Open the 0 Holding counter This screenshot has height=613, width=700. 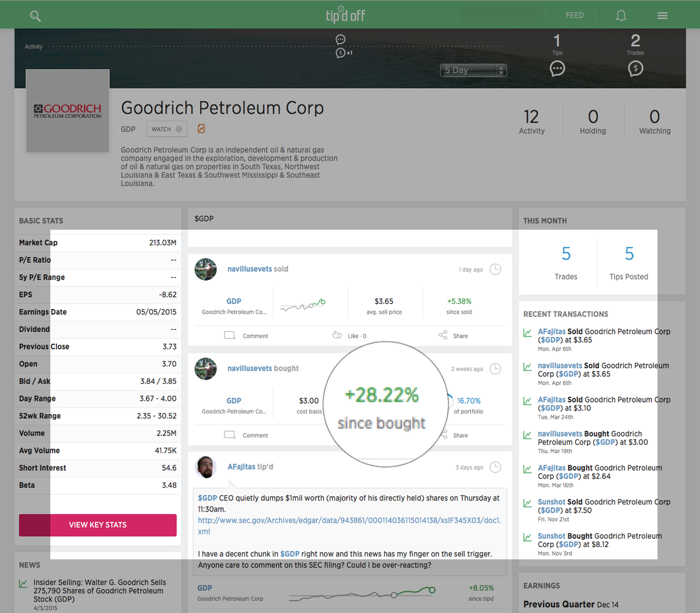(x=593, y=122)
